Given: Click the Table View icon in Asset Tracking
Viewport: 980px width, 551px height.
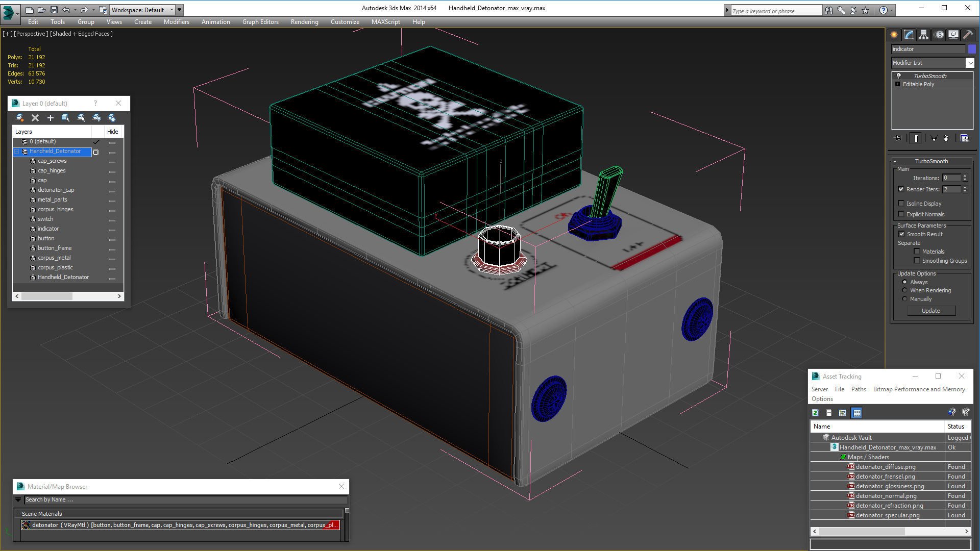Looking at the screenshot, I should [857, 413].
